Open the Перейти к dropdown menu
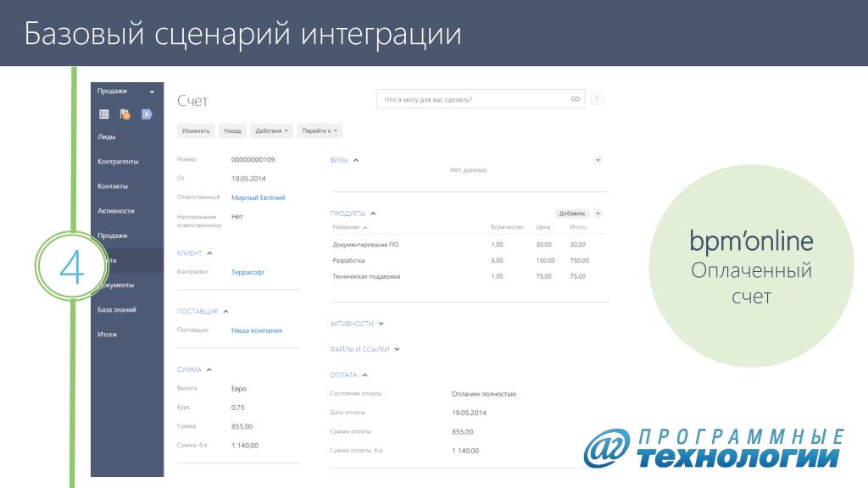 [320, 130]
